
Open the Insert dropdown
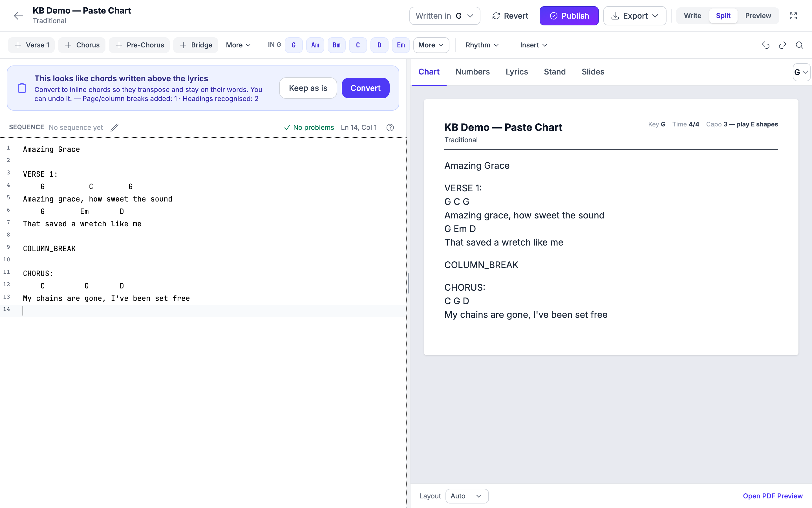tap(533, 45)
